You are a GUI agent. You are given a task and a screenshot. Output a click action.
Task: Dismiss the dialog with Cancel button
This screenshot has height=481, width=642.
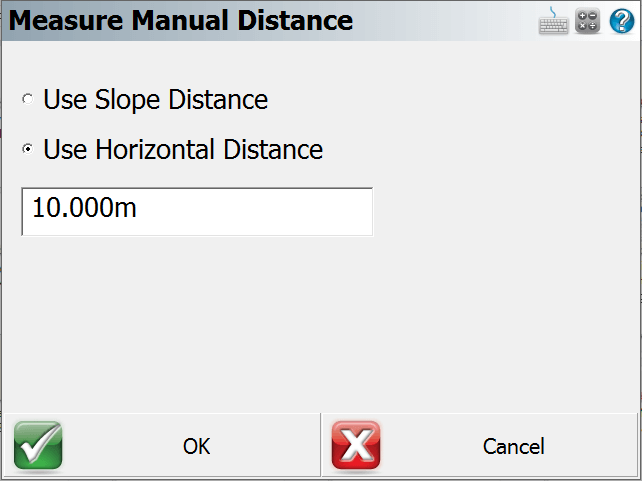click(x=479, y=445)
